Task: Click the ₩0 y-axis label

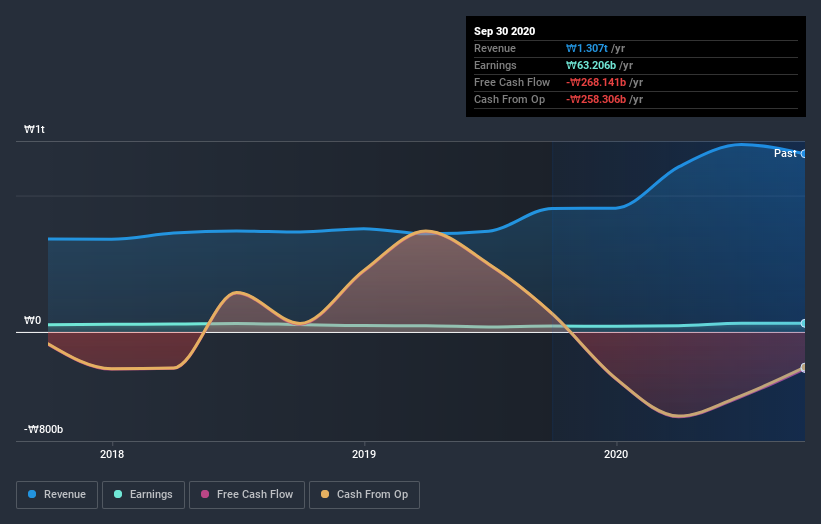Action: click(32, 320)
